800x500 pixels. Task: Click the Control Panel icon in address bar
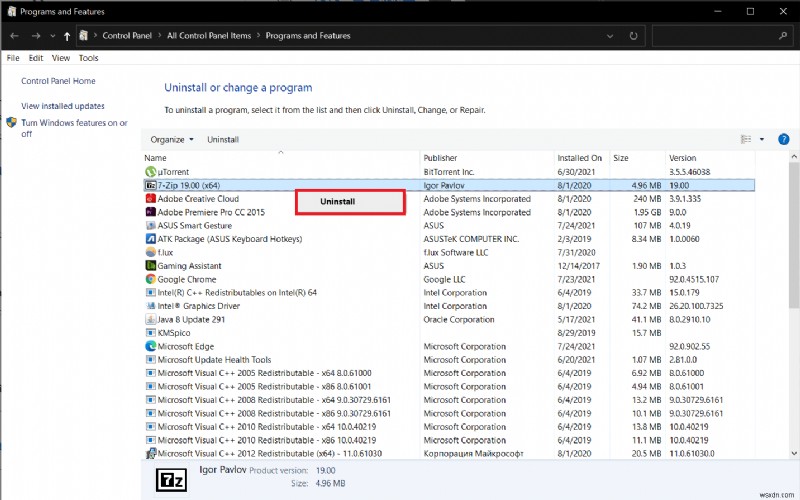click(x=84, y=36)
